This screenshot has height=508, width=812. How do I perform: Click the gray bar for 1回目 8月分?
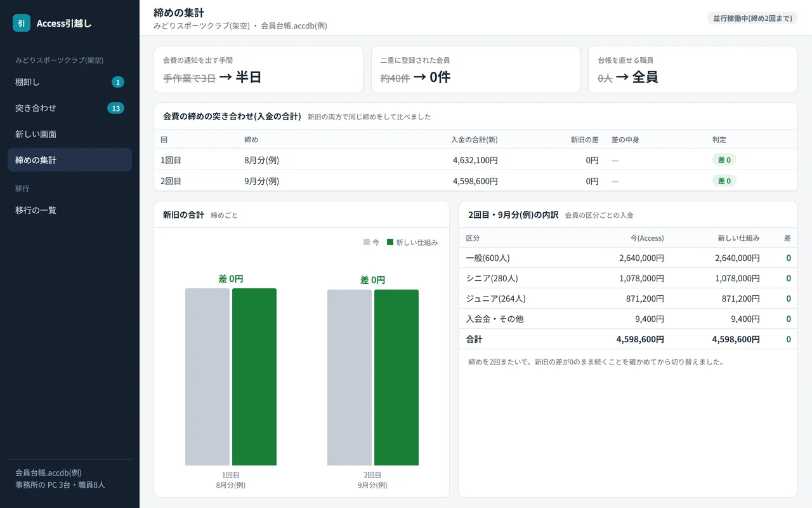pos(207,377)
